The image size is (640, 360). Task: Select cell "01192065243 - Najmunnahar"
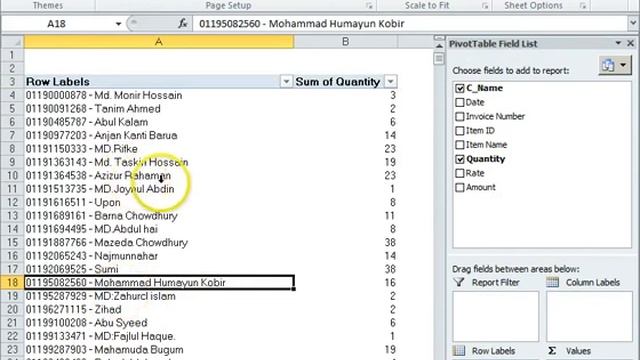159,256
